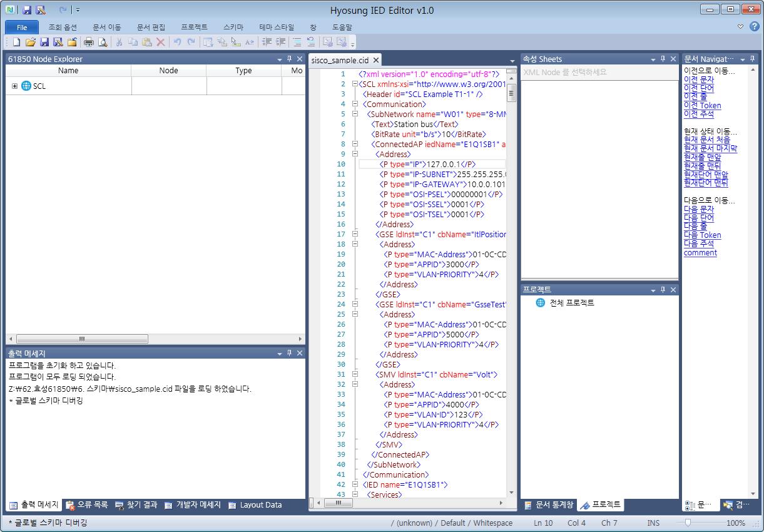Click the globe icon beside 전체 프로젝트
Viewport: 764px width, 532px height.
coord(541,303)
